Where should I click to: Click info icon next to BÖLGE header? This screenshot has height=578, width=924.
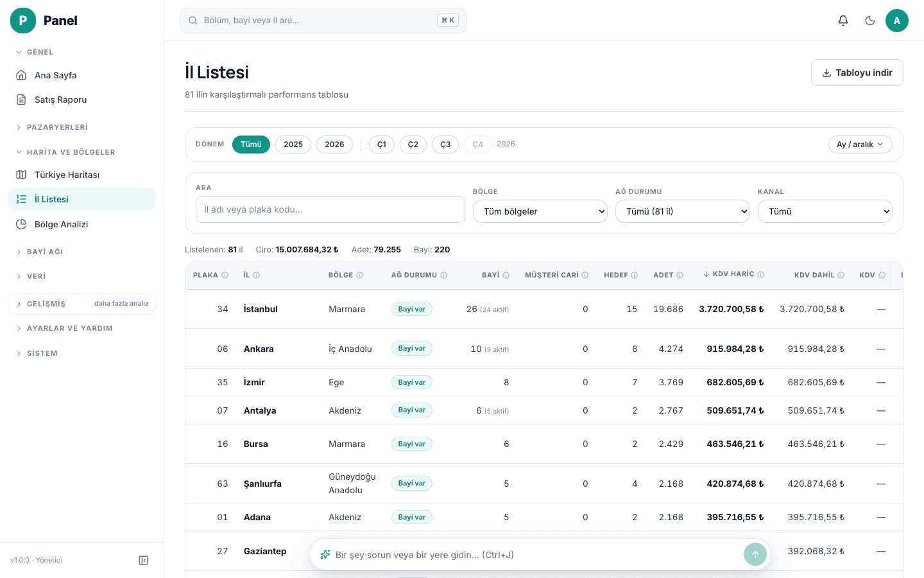359,275
